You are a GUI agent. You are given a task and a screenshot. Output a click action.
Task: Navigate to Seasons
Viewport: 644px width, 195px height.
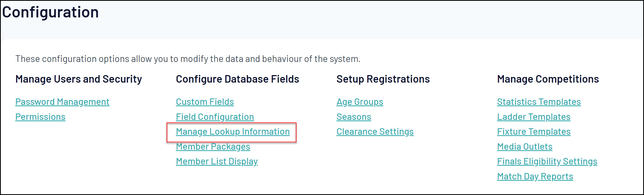point(354,117)
